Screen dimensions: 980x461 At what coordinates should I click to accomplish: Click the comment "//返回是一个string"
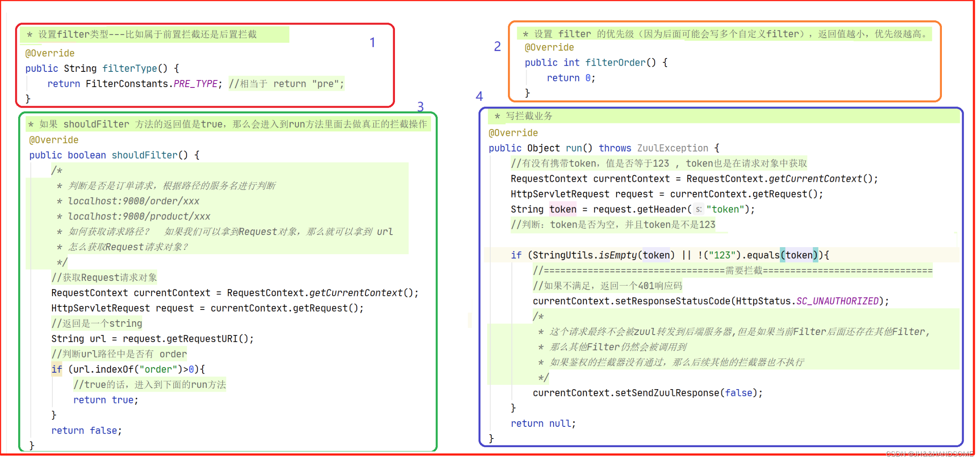pyautogui.click(x=97, y=323)
